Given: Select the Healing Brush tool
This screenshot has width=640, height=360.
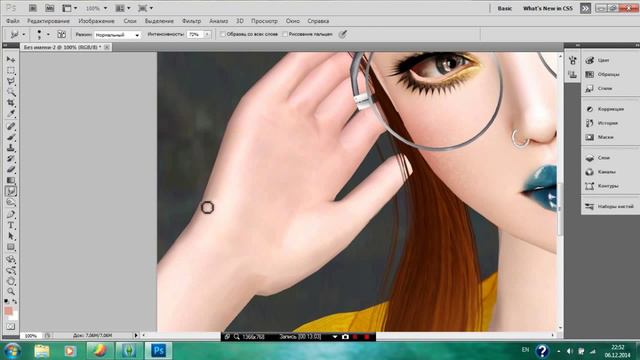Looking at the screenshot, I should pyautogui.click(x=11, y=126).
